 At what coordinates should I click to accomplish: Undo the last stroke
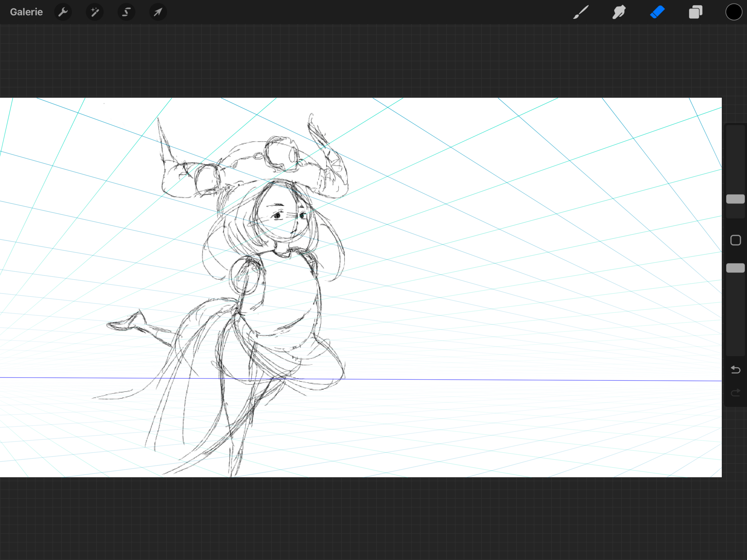pos(735,370)
